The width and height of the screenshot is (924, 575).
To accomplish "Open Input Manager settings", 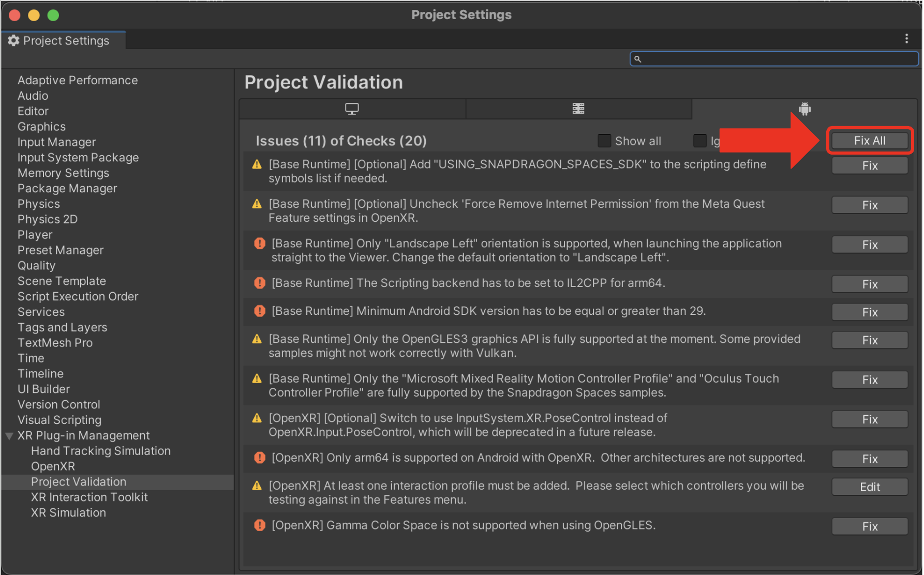I will [x=56, y=142].
